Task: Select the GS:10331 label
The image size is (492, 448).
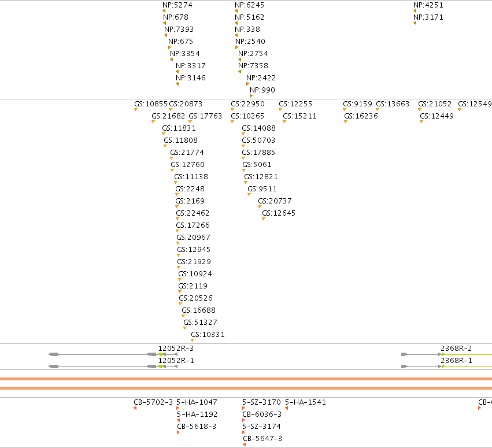Action: (208, 335)
